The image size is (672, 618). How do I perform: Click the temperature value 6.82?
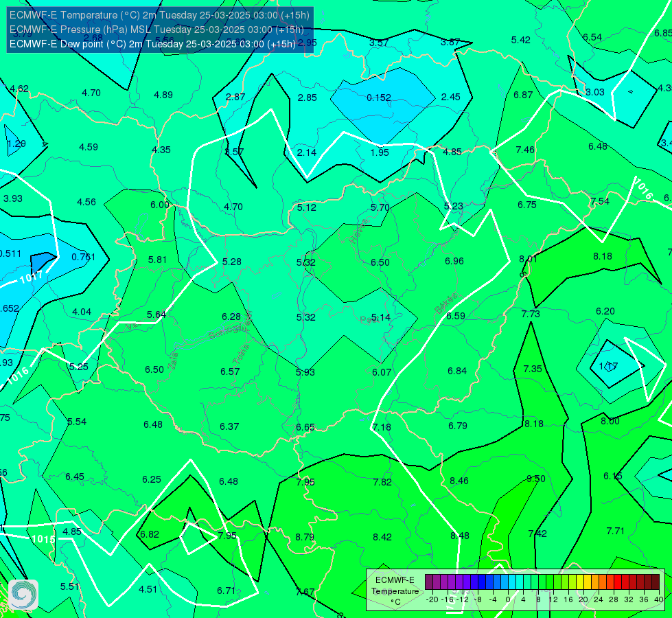pyautogui.click(x=150, y=534)
